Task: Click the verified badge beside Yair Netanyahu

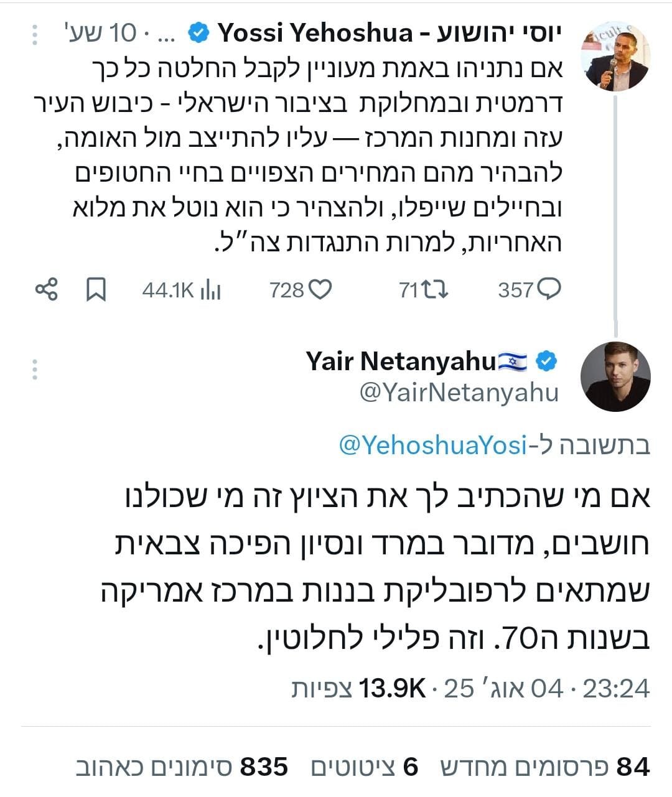Action: 546,360
